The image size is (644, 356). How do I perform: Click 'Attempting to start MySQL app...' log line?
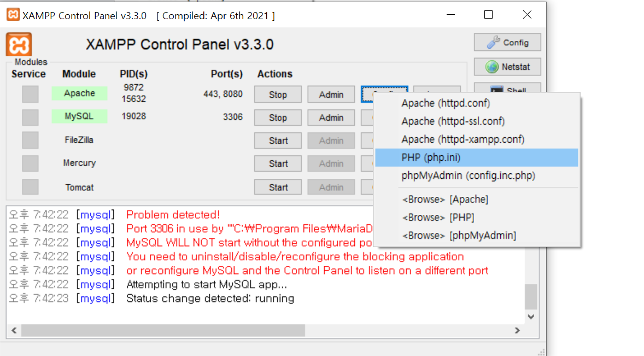207,284
